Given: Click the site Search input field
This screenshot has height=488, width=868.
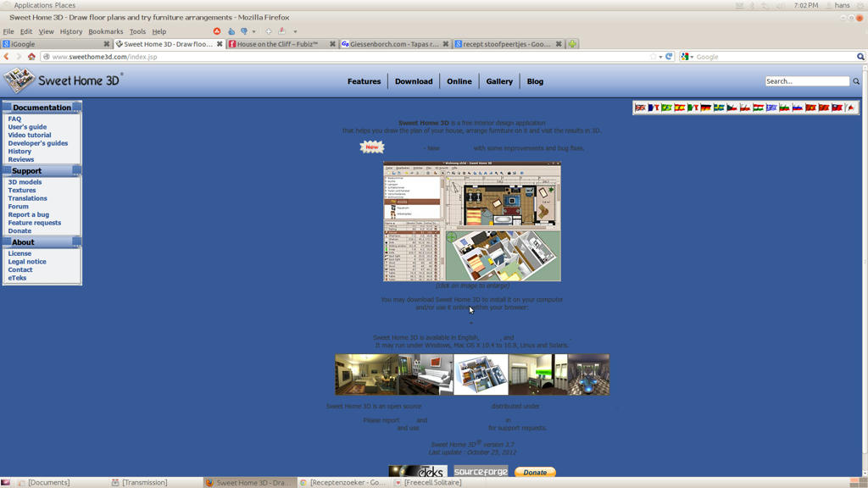Looking at the screenshot, I should tap(807, 81).
